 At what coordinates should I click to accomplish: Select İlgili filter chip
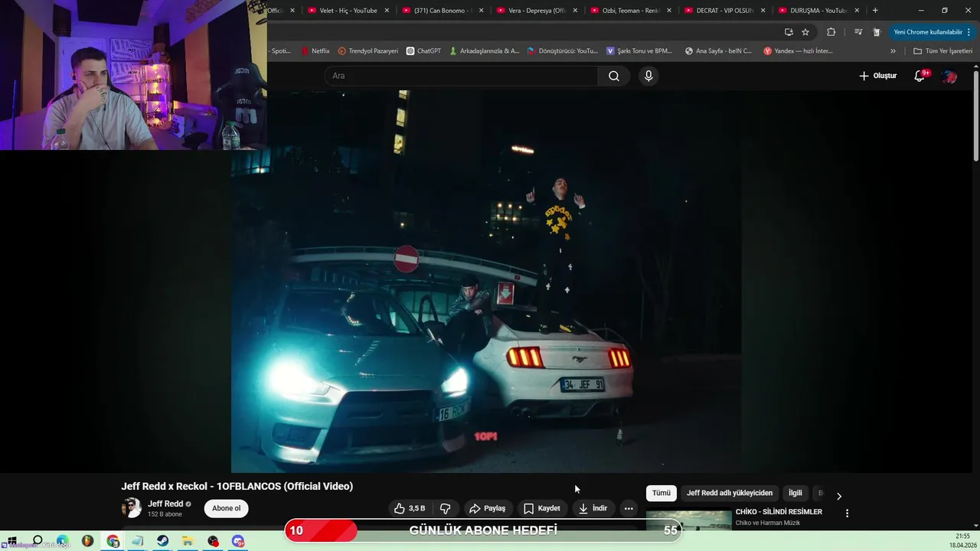pyautogui.click(x=795, y=493)
